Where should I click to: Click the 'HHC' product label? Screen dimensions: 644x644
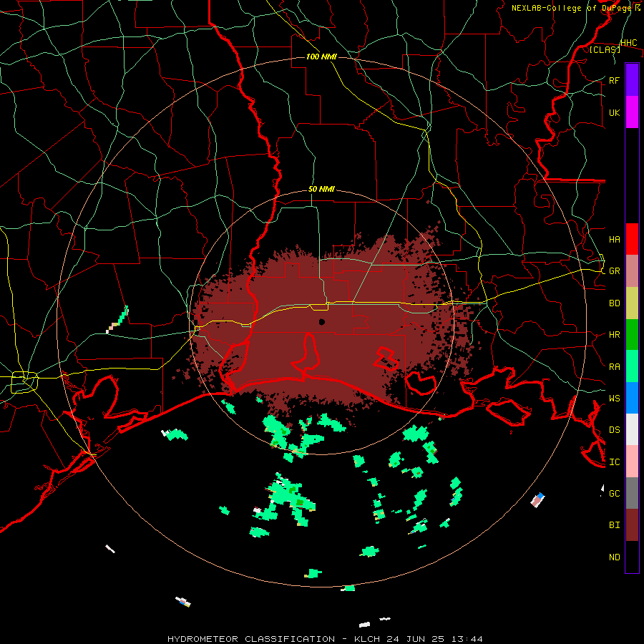point(628,43)
